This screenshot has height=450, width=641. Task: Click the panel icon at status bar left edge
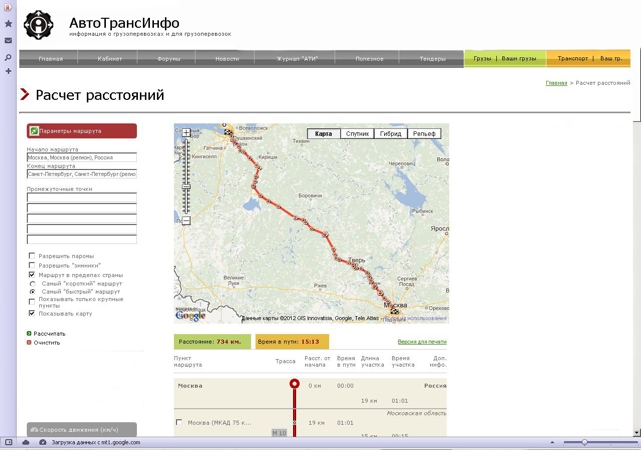click(9, 442)
